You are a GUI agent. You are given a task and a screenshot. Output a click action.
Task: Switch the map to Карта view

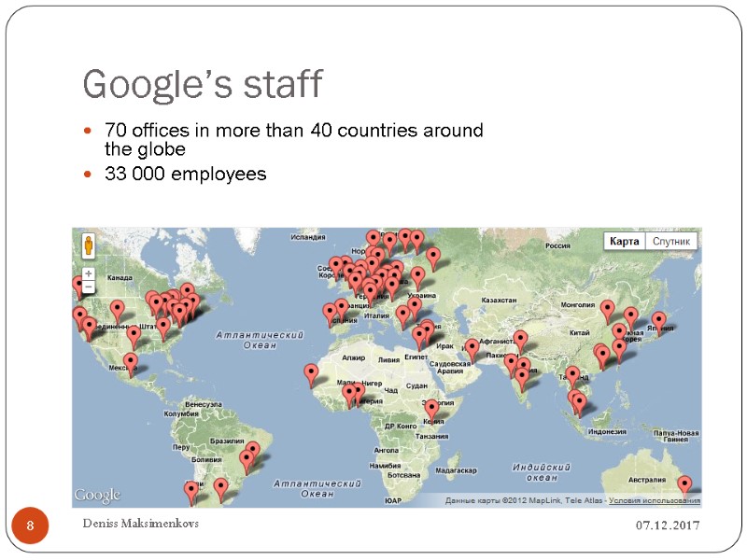624,241
